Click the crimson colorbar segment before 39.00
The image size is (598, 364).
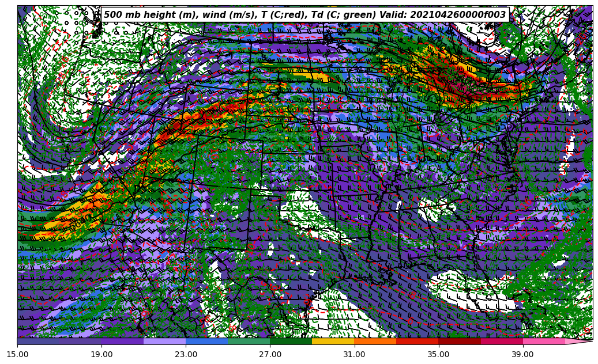point(501,341)
